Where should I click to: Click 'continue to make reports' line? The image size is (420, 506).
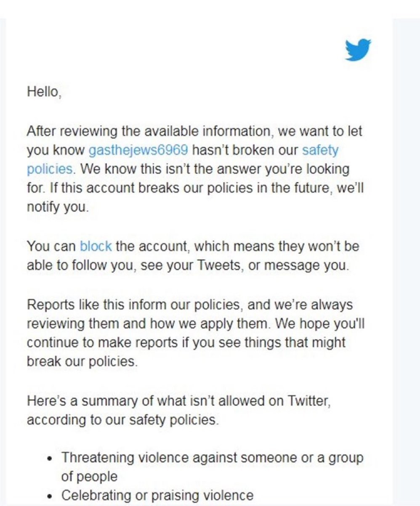[x=186, y=343]
